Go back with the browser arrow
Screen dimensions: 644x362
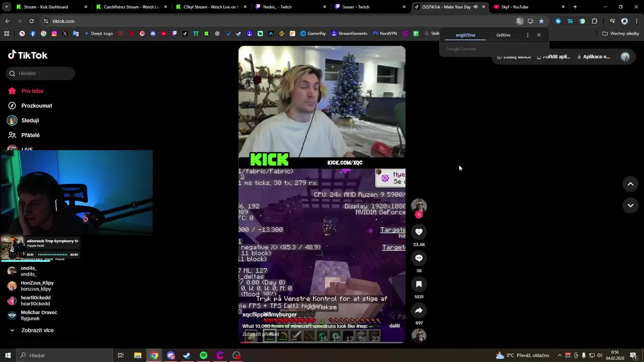(7, 21)
